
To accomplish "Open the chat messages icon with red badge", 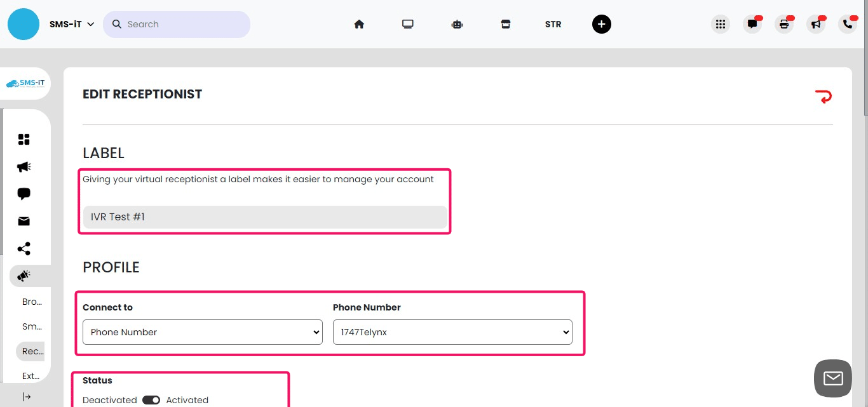I will [x=752, y=23].
